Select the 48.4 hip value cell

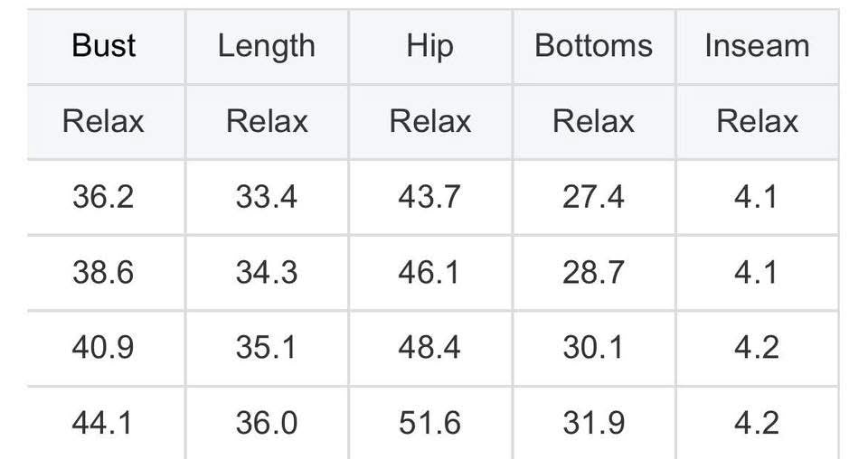[x=429, y=348]
